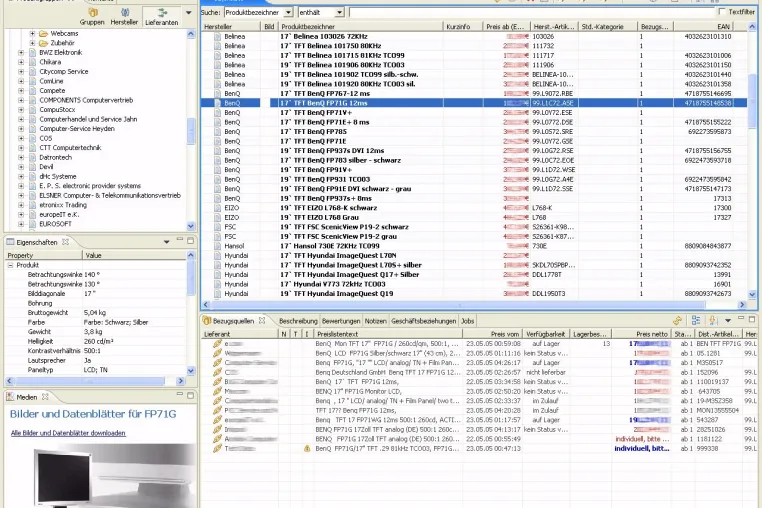Select the 'Farbe: Schwarz; Silber' property value

click(x=116, y=322)
